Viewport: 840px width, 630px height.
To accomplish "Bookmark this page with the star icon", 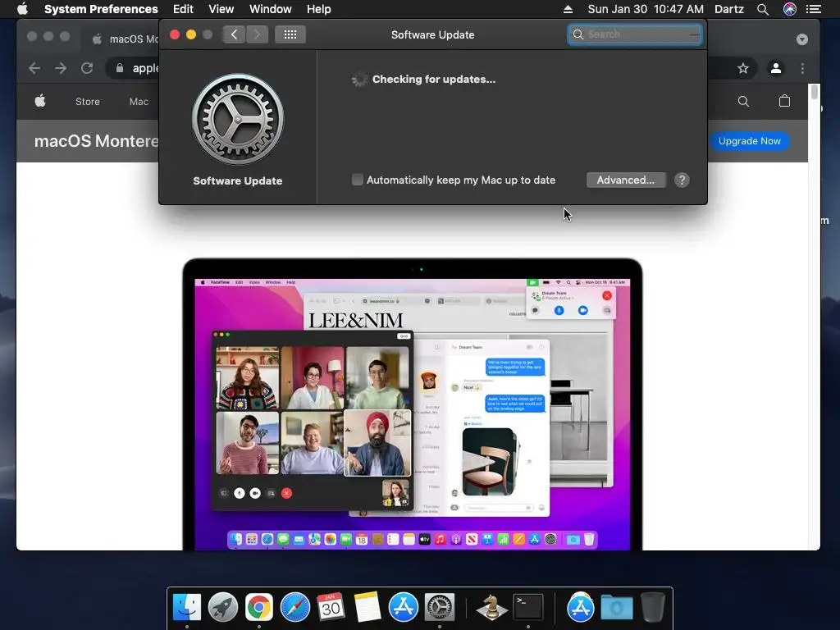I will pyautogui.click(x=742, y=68).
